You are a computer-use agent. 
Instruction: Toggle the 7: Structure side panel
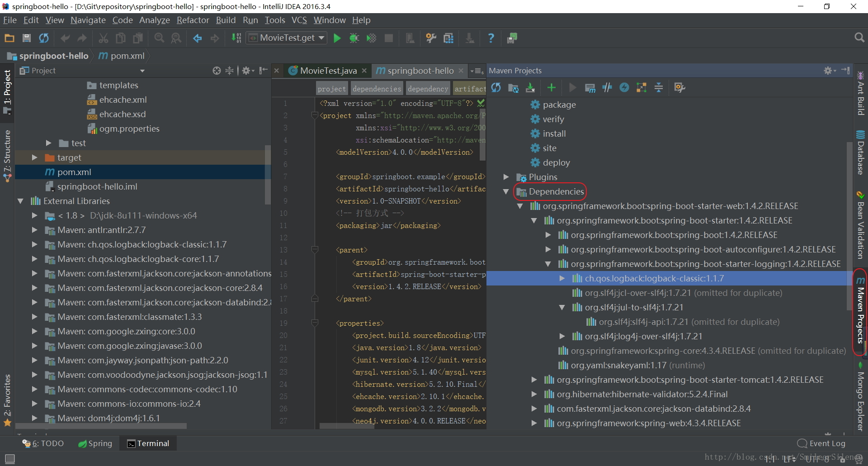7,156
